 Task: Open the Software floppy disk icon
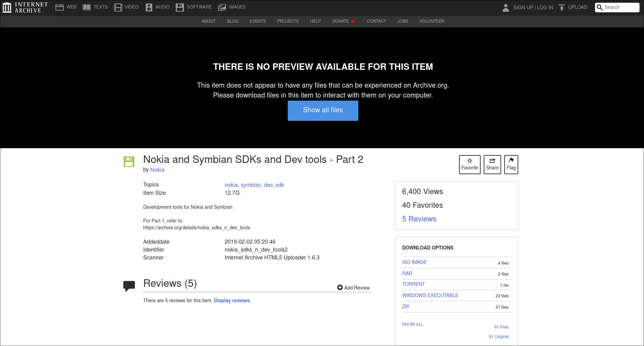pos(180,7)
